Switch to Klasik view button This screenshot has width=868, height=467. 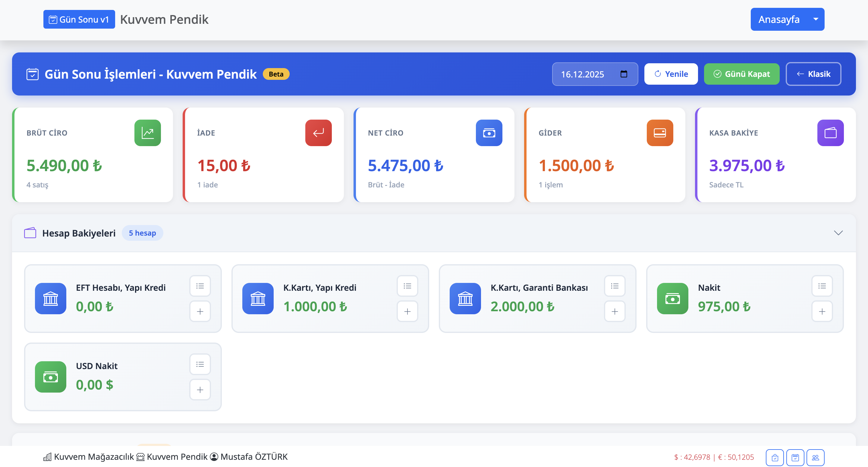coord(813,74)
